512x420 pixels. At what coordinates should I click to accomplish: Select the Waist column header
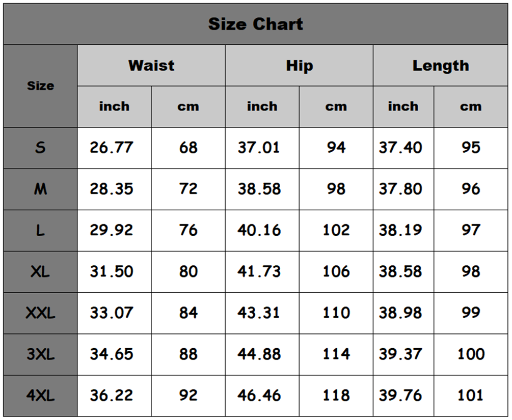tap(151, 65)
